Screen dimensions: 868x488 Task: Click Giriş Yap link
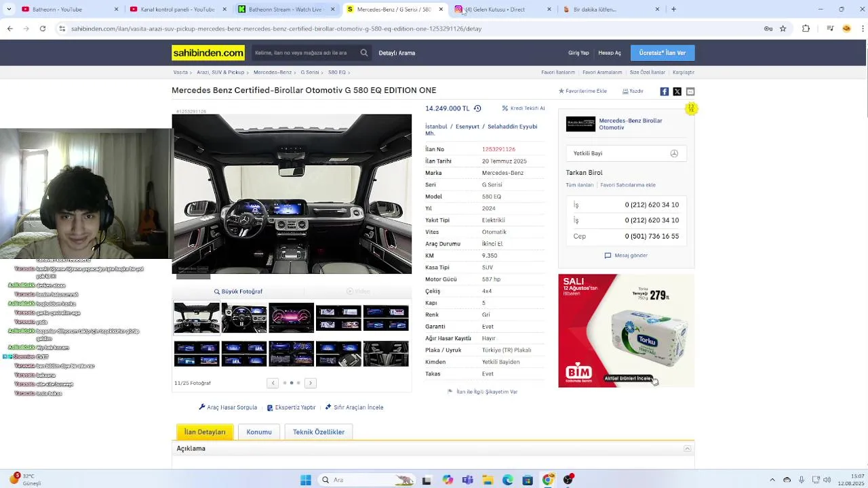pyautogui.click(x=578, y=53)
